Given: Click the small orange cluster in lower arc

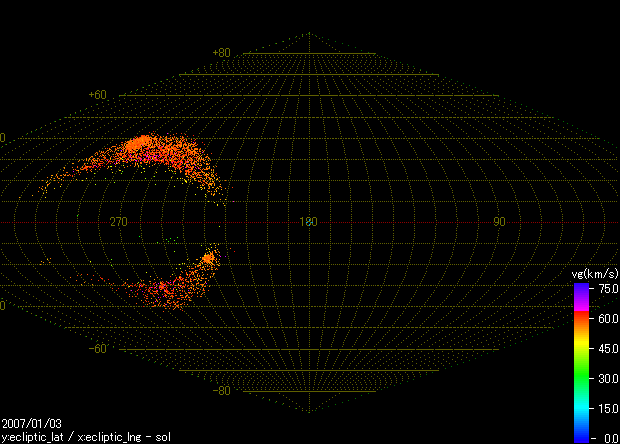Looking at the screenshot, I should coord(208,258).
